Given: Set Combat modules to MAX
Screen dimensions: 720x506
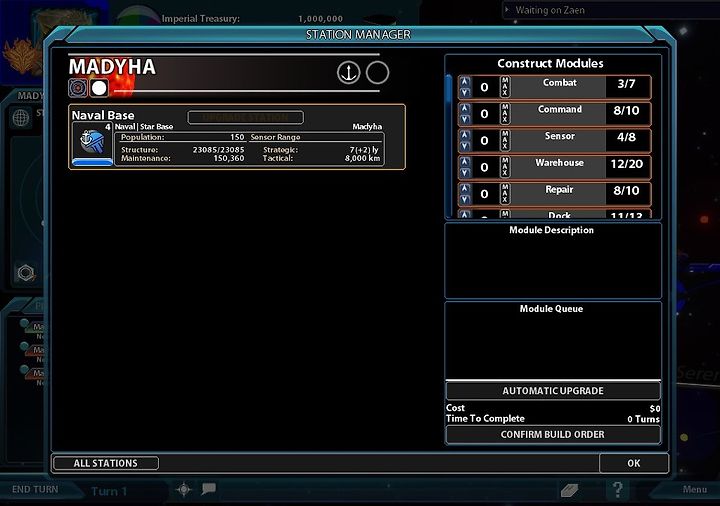Looking at the screenshot, I should click(x=505, y=87).
